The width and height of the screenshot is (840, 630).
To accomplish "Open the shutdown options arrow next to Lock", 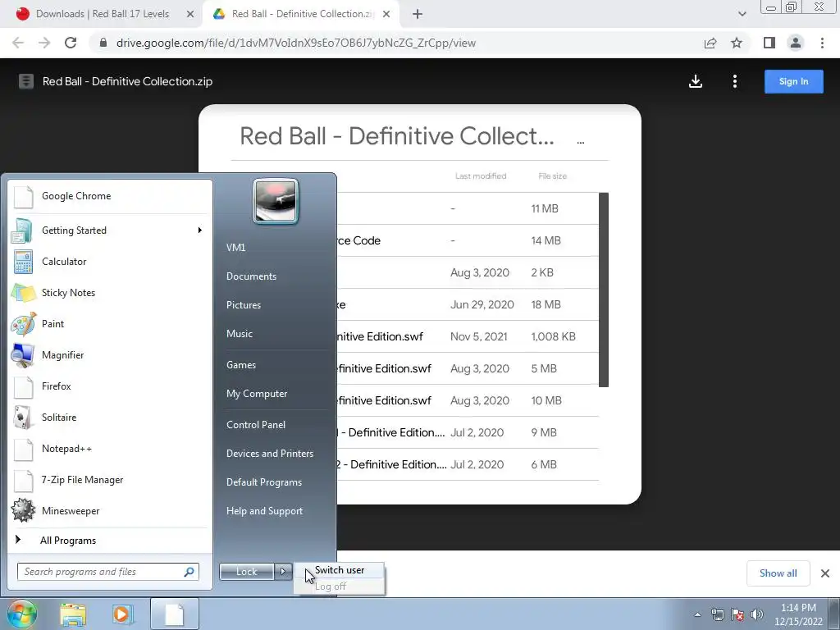I will 283,572.
